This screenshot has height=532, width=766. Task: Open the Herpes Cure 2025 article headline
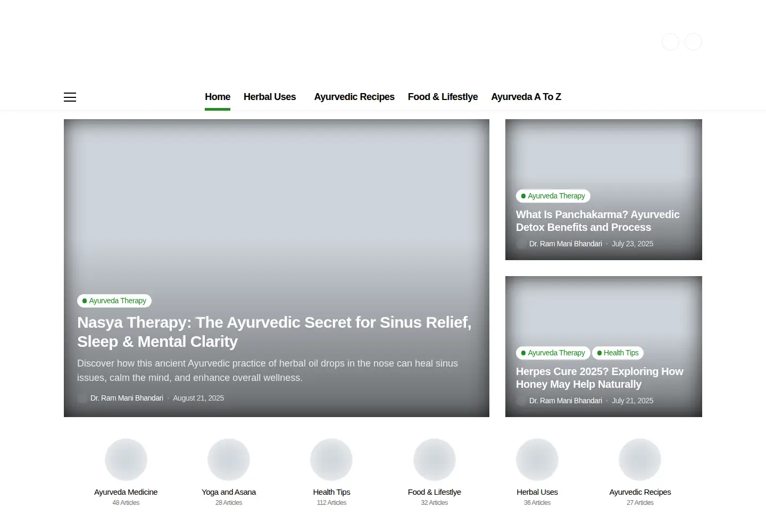600,378
